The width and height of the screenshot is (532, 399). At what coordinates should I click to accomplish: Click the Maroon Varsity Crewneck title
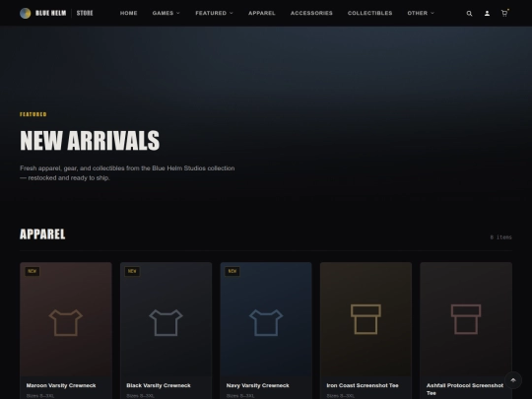click(61, 385)
